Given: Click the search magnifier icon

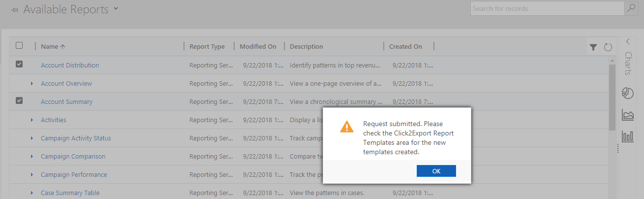Looking at the screenshot, I should (x=631, y=8).
